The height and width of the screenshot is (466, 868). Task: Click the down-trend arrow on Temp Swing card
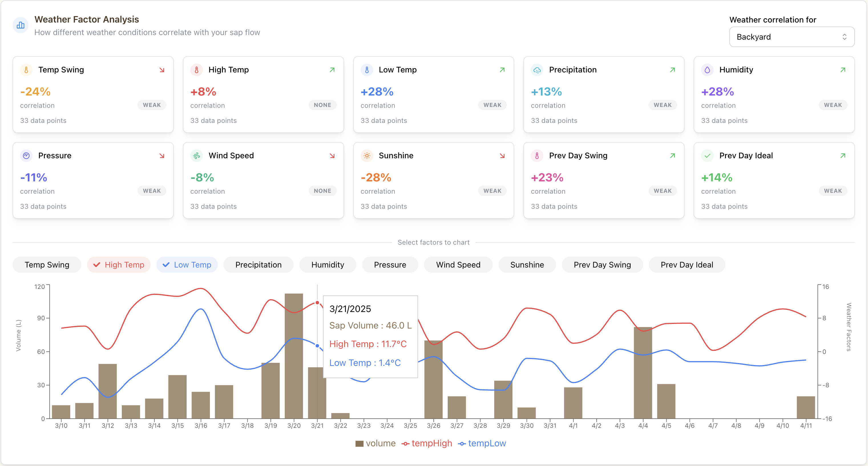(x=162, y=70)
